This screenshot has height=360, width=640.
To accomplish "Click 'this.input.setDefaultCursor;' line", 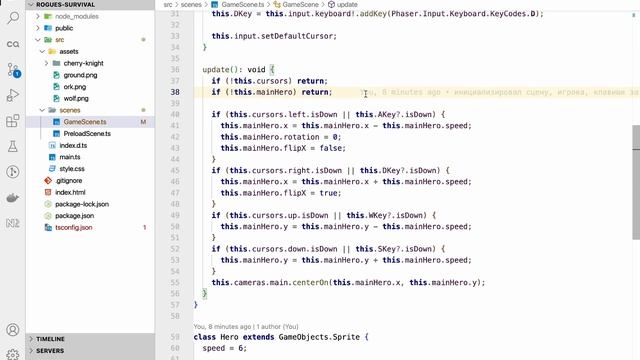I will coord(274,36).
